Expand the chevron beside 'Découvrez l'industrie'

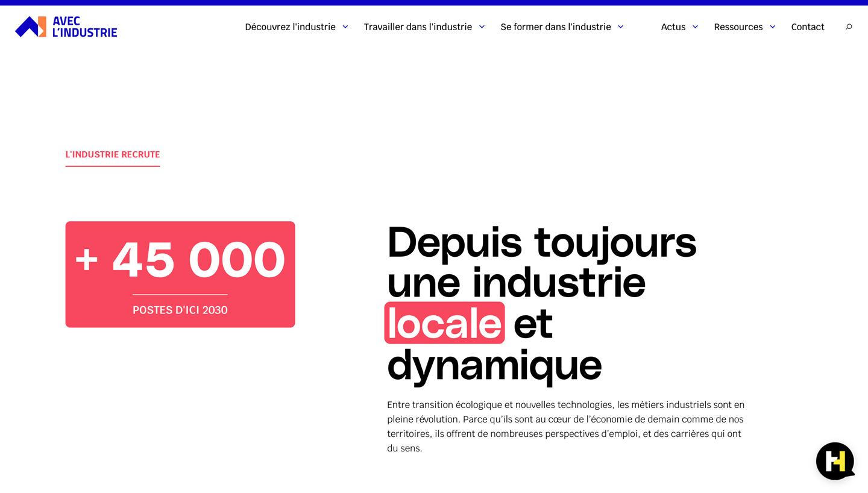345,27
